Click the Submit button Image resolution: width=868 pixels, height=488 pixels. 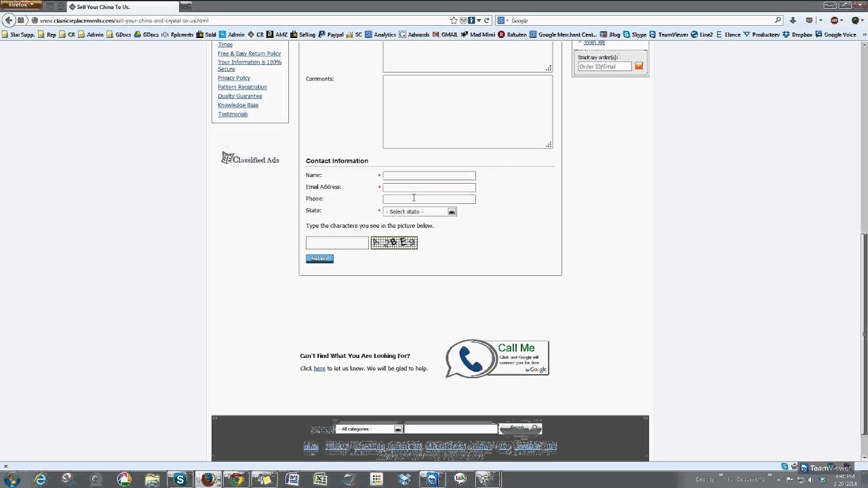[319, 258]
